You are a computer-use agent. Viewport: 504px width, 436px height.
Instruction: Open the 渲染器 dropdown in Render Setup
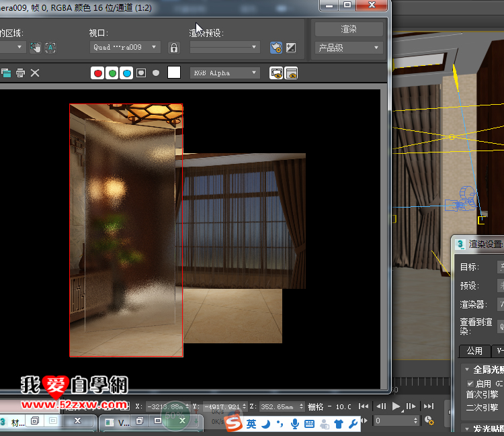tap(501, 304)
